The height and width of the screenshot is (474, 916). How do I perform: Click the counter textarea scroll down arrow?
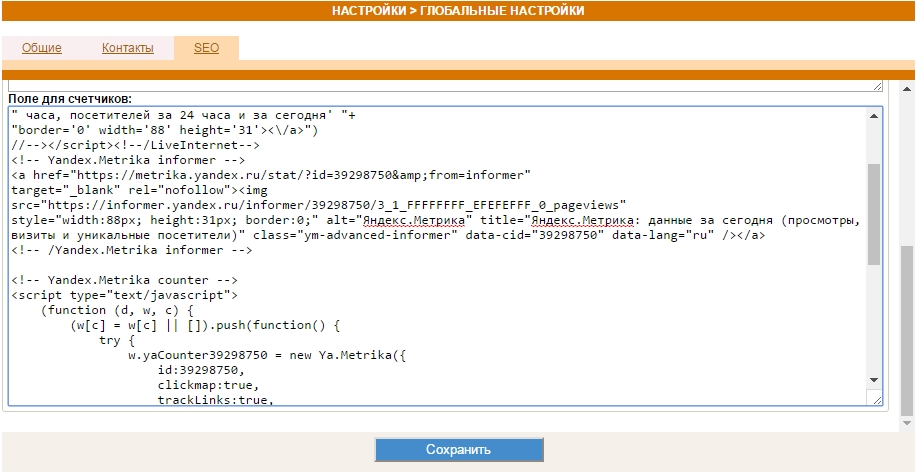[x=874, y=380]
